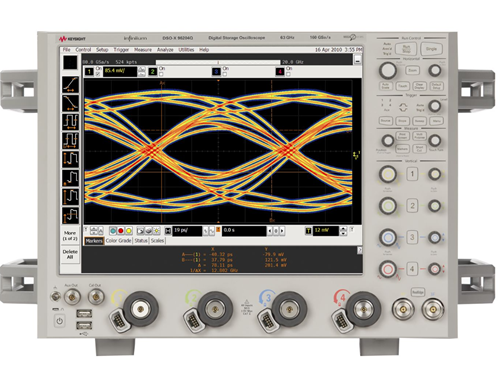
Task: Open the Utilities menu
Action: coord(186,50)
